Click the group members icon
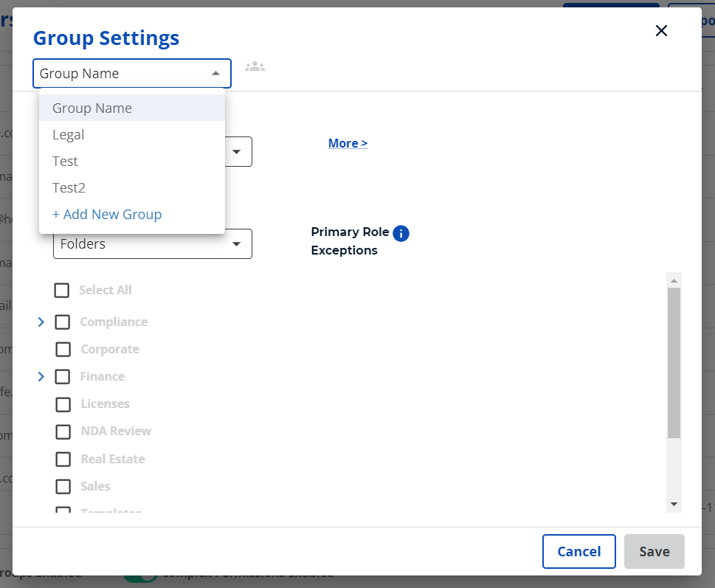The width and height of the screenshot is (715, 588). tap(255, 67)
